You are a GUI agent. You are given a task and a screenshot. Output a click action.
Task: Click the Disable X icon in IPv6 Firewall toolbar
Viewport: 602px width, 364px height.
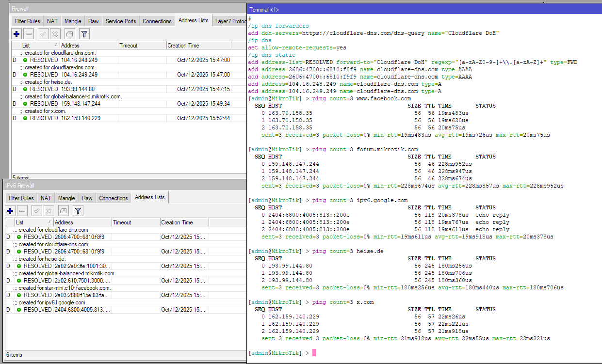(x=49, y=211)
